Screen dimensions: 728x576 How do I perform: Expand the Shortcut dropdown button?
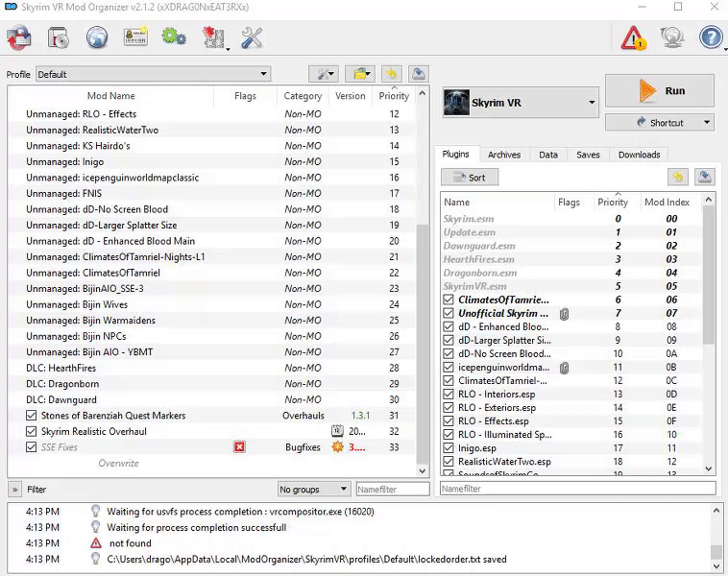pos(707,123)
